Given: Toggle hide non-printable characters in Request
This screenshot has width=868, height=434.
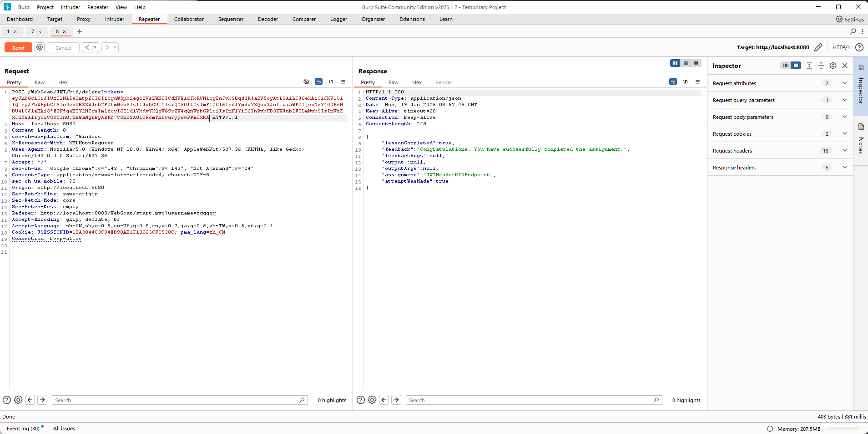Looking at the screenshot, I should tap(306, 82).
